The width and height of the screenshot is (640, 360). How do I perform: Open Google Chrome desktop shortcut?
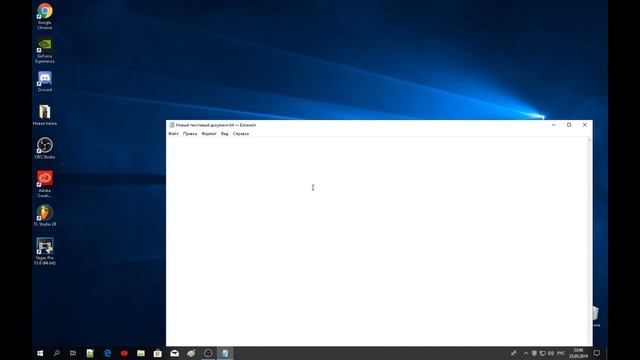coord(44,16)
